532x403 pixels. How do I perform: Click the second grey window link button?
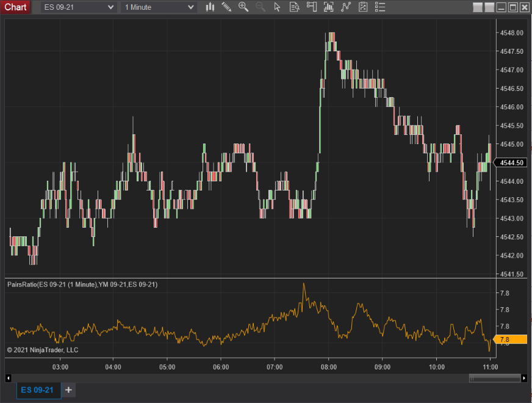click(489, 7)
